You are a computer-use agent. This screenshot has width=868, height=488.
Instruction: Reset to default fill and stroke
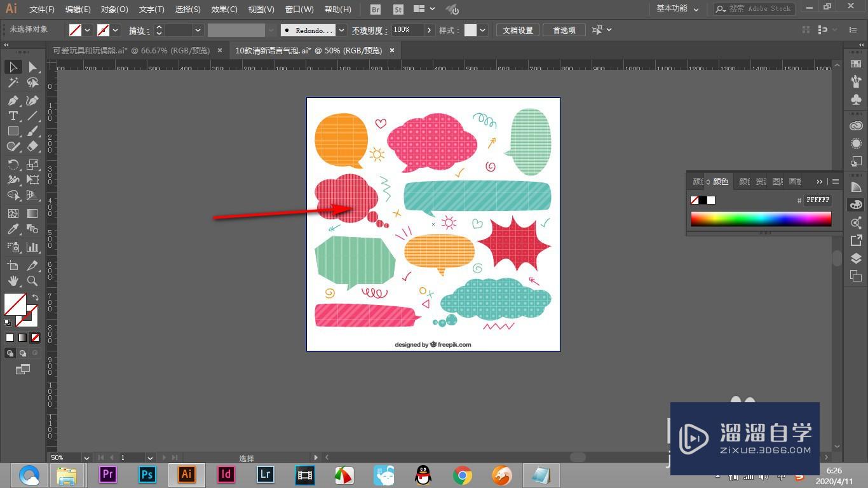pos(8,323)
